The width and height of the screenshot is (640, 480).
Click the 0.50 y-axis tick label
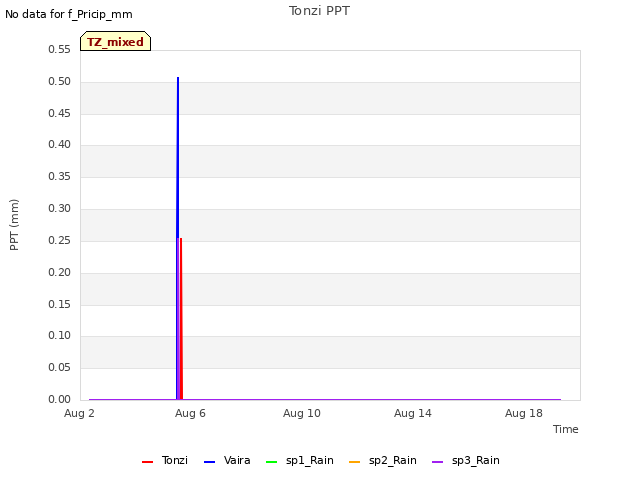coord(60,81)
